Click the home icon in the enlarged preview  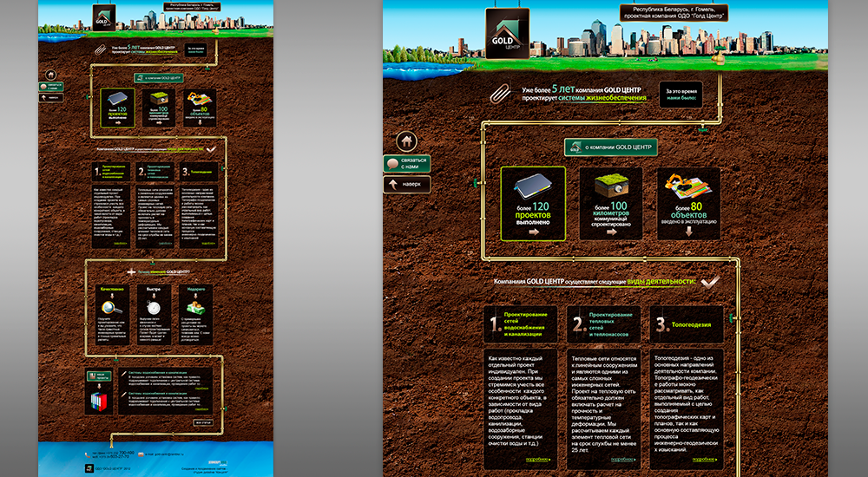pos(407,141)
